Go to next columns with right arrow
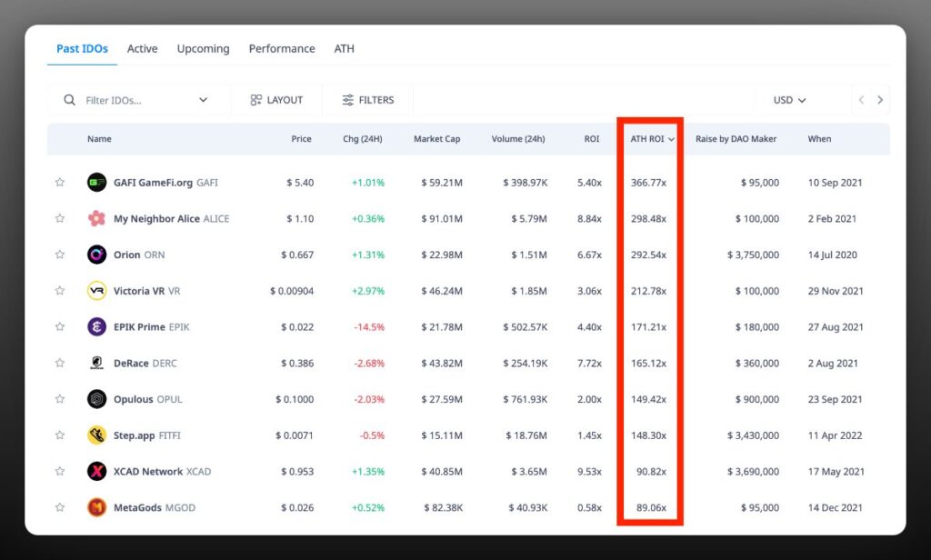 (880, 100)
